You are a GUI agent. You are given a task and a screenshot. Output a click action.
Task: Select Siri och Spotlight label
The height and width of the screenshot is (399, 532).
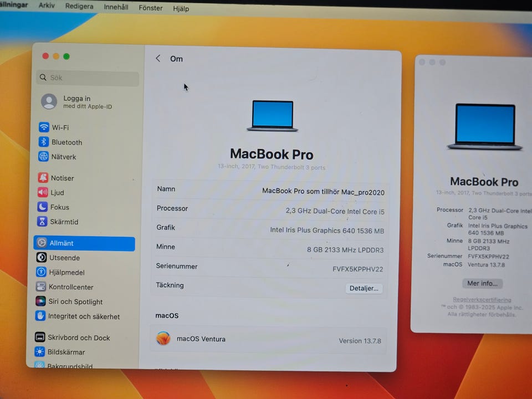click(75, 301)
